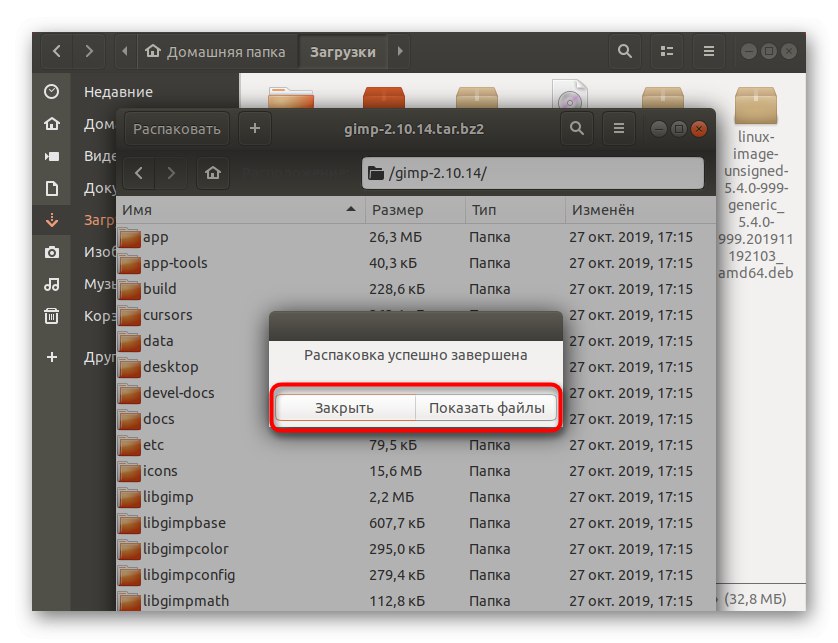
Task: Click Закрыть in the extraction dialog
Action: point(343,408)
